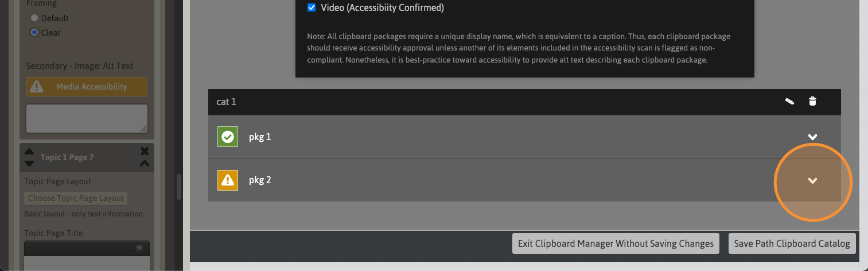The height and width of the screenshot is (271, 868).
Task: Remove Topic 1 Page 7 with the X icon
Action: coord(145,152)
